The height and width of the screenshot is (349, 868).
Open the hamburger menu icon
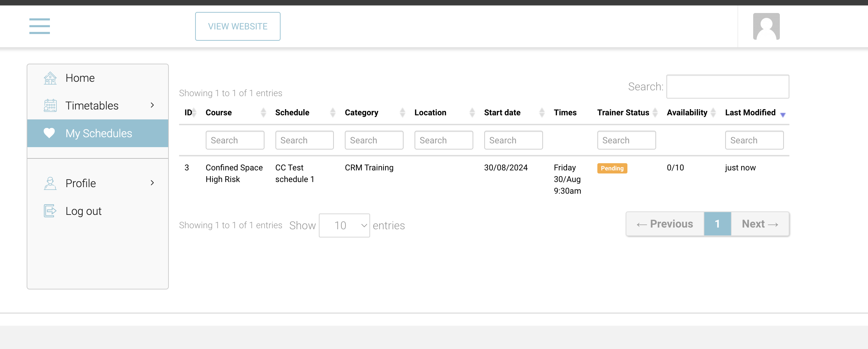(39, 26)
